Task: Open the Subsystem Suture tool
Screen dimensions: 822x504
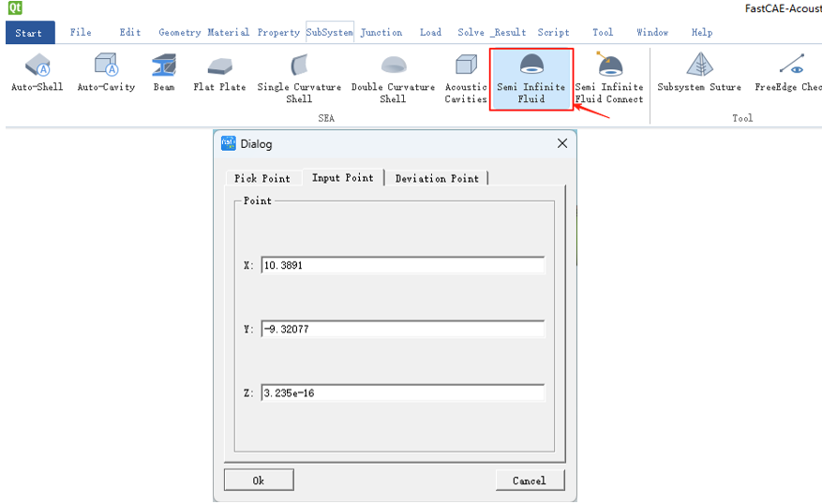Action: (699, 73)
